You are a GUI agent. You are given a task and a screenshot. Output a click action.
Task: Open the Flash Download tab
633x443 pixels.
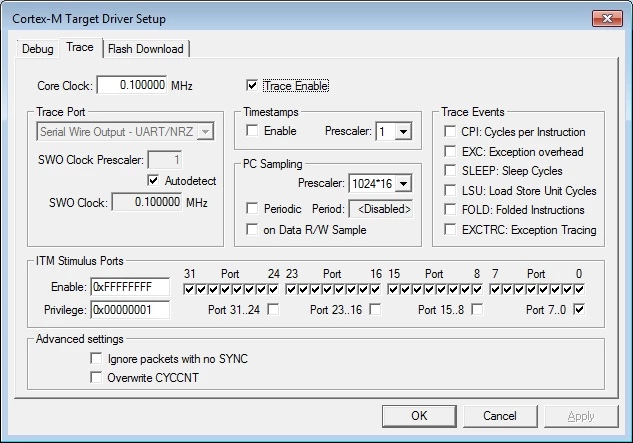pos(146,49)
